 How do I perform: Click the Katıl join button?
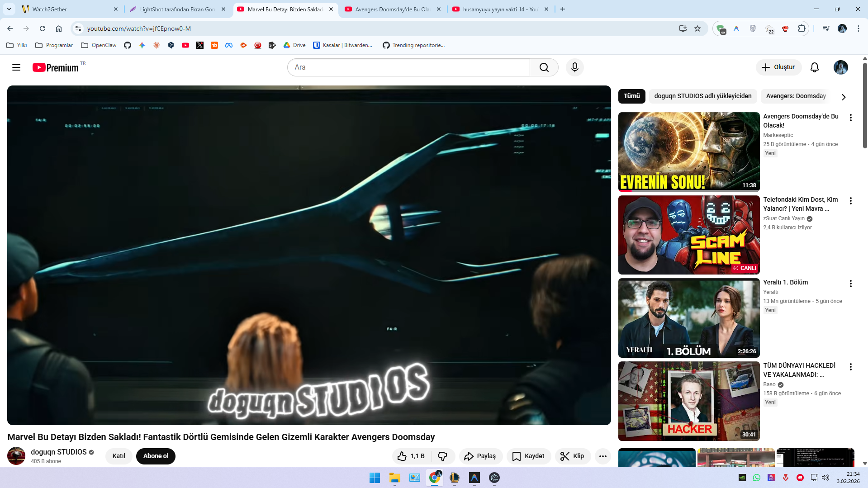[119, 456]
